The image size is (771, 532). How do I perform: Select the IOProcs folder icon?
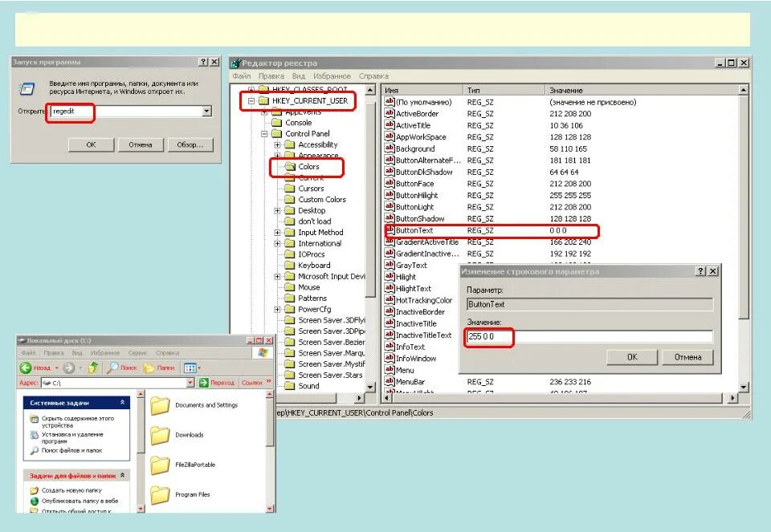290,254
